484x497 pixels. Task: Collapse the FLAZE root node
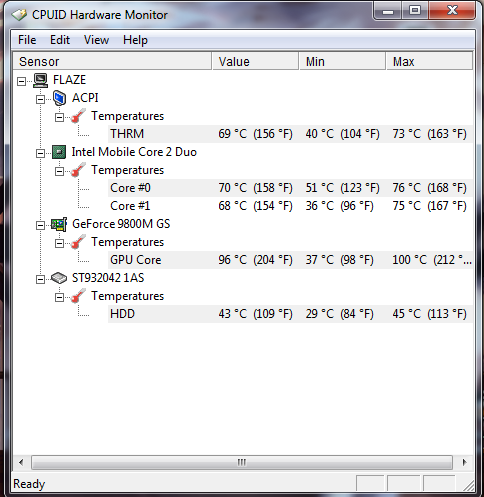point(21,81)
